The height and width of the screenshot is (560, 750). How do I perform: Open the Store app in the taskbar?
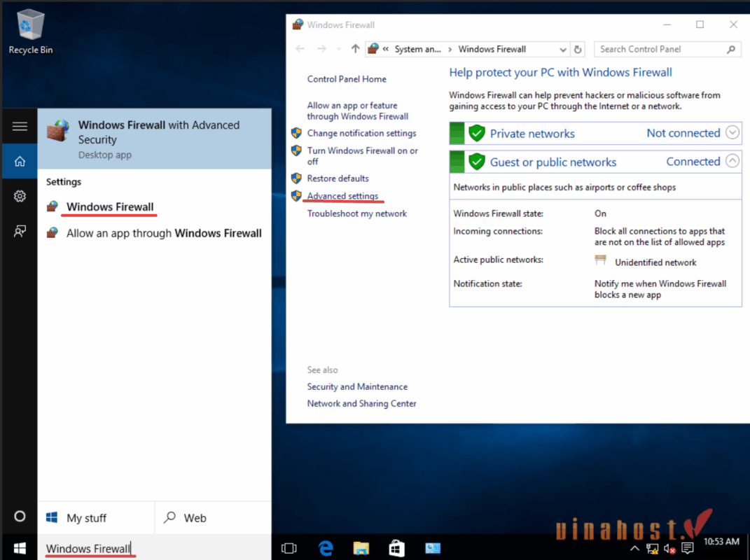point(396,547)
